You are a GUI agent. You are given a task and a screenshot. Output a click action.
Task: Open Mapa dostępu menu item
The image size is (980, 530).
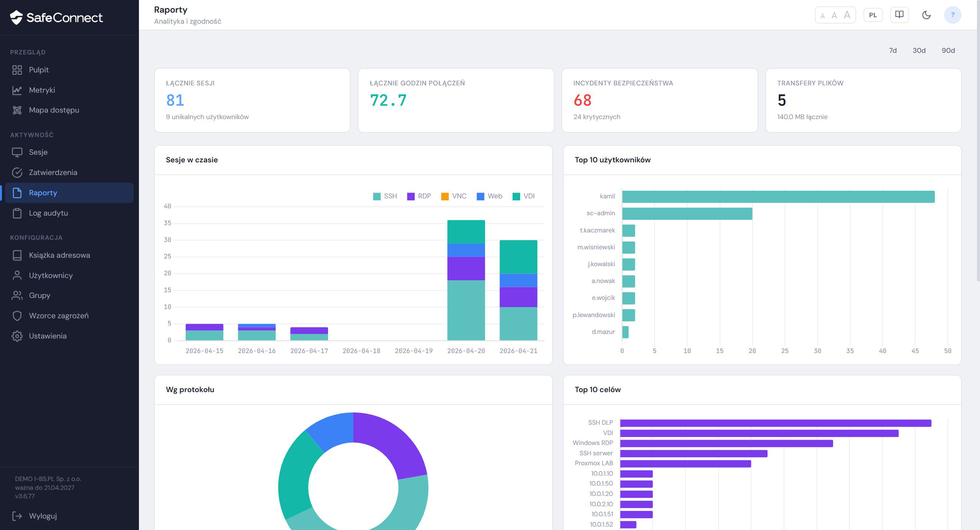pyautogui.click(x=69, y=110)
